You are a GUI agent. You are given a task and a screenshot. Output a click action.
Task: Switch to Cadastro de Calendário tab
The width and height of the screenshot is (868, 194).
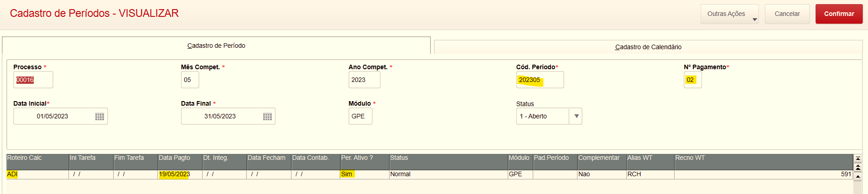648,47
